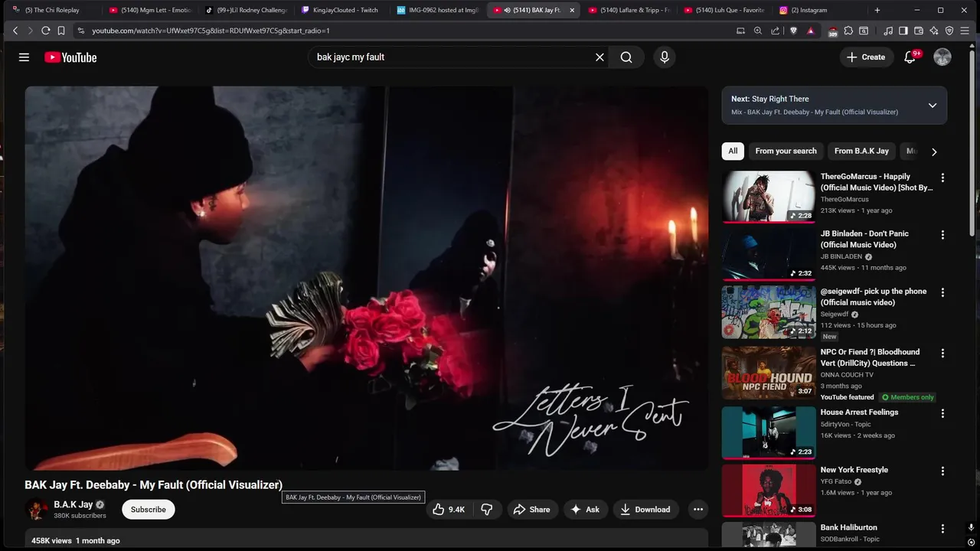Open options for NPC Or Fiend video
The width and height of the screenshot is (980, 551).
[942, 354]
